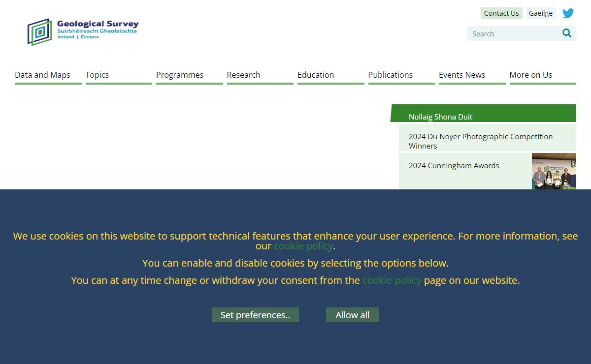Click the search magnifying glass icon
The height and width of the screenshot is (364, 591).
pyautogui.click(x=567, y=33)
